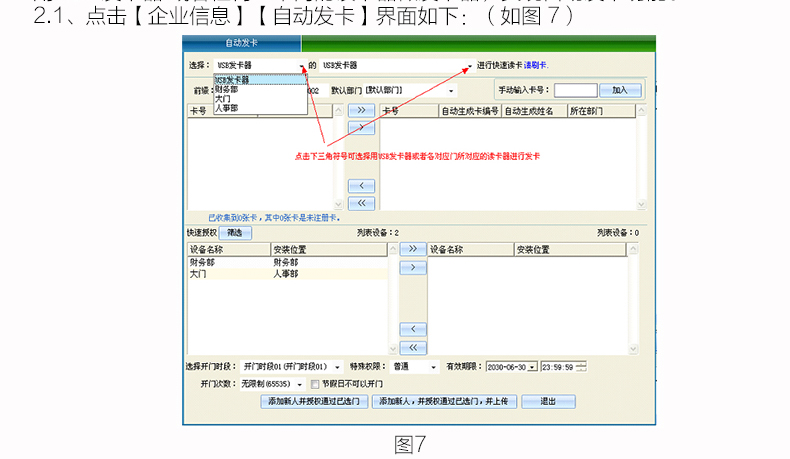Screen dimensions: 790x459
Task: Click the lower move-all-left << device button
Action: pyautogui.click(x=413, y=347)
